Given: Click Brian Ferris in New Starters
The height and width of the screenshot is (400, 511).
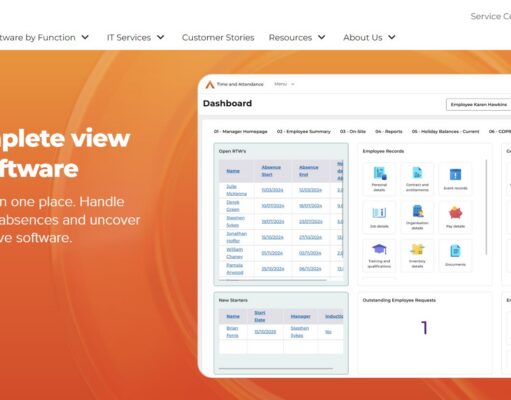Looking at the screenshot, I should (232, 332).
